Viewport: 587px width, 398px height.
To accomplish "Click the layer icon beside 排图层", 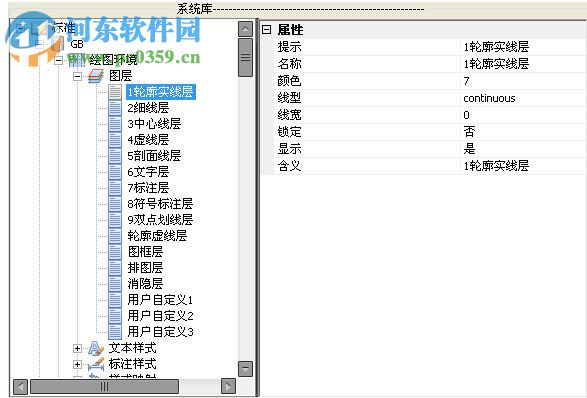I will 115,268.
